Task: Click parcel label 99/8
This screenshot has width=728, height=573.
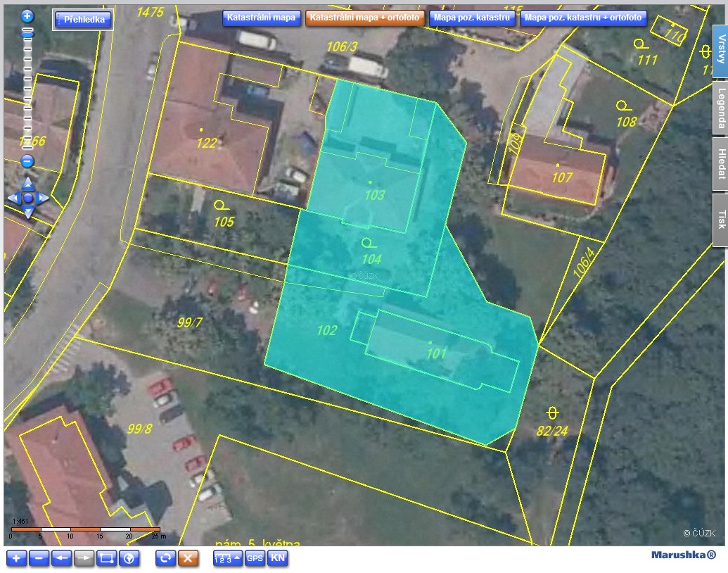Action: (x=140, y=429)
